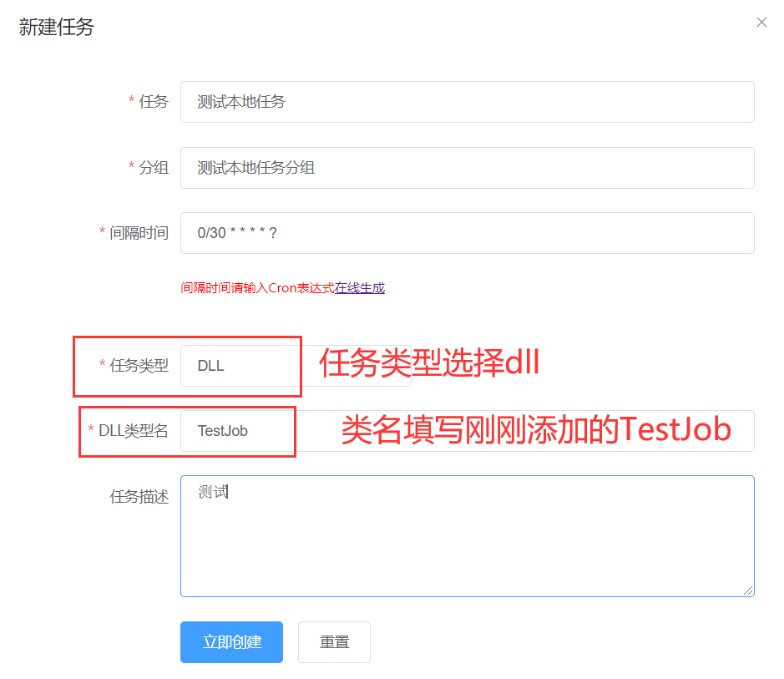Focus the 分组 input field
The width and height of the screenshot is (784, 679).
467,168
